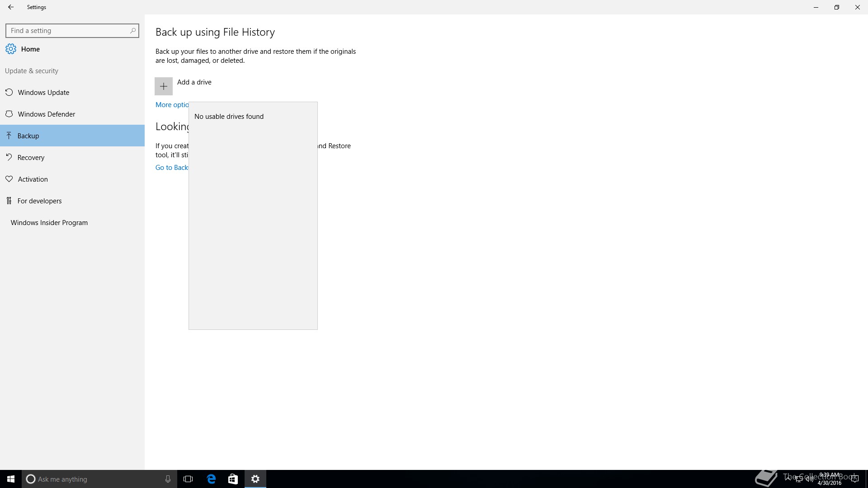Viewport: 868px width, 488px height.
Task: Open For developers settings
Action: click(x=39, y=201)
